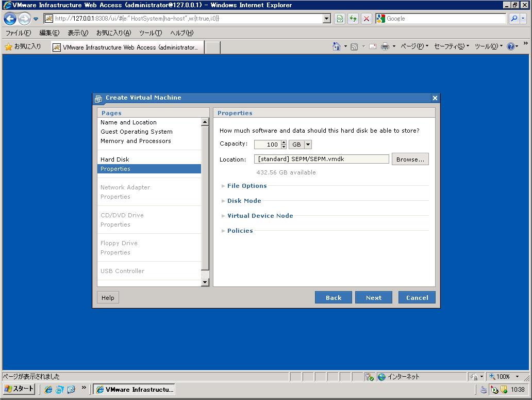Click the RSS feeds icon
Screen dimensions: 532x400
354,46
